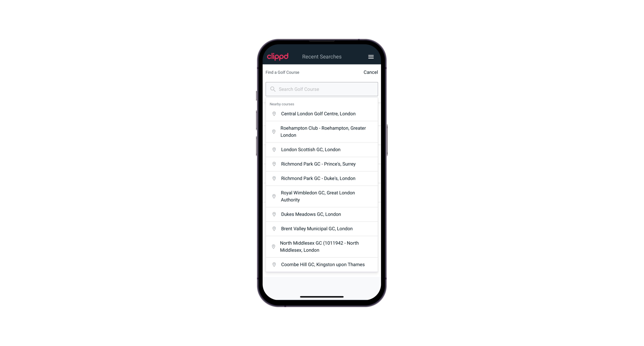Select London Scottish GC London
The width and height of the screenshot is (644, 346).
click(x=322, y=149)
